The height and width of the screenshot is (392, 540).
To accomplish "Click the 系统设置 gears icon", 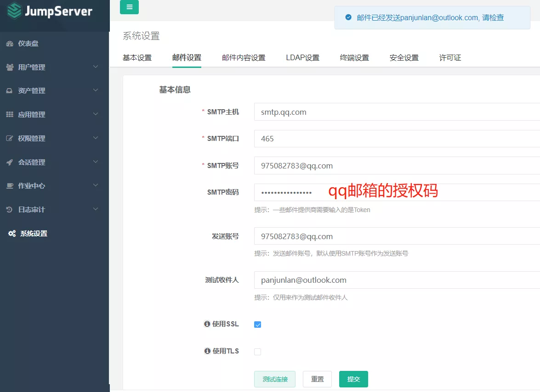I will click(12, 234).
